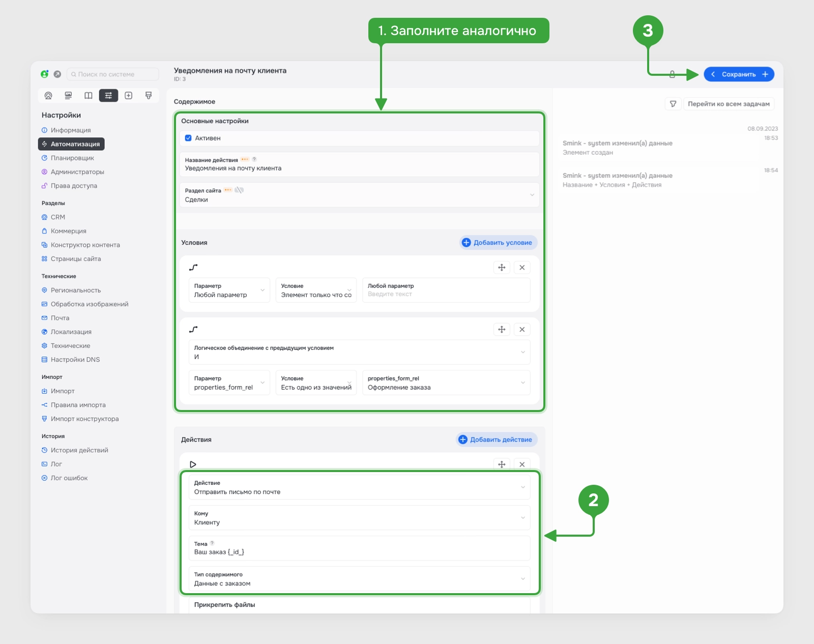
Task: Expand the Раздел сайта dropdown
Action: click(359, 195)
